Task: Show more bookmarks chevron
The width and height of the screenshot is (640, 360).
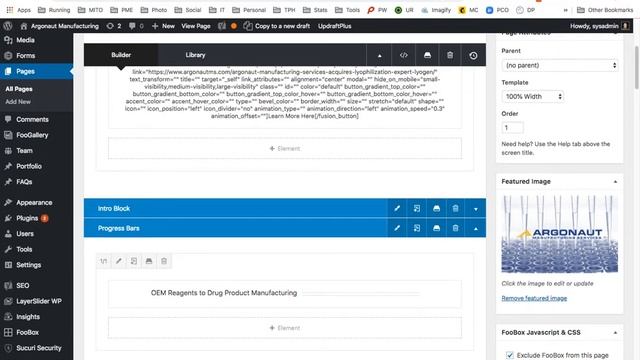Action: [x=565, y=10]
